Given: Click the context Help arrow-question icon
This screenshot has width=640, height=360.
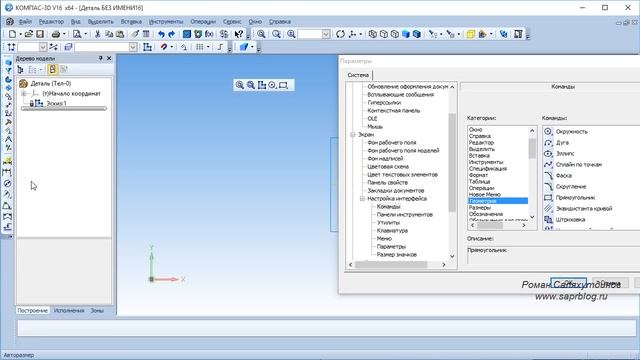Looking at the screenshot, I should click(x=239, y=34).
